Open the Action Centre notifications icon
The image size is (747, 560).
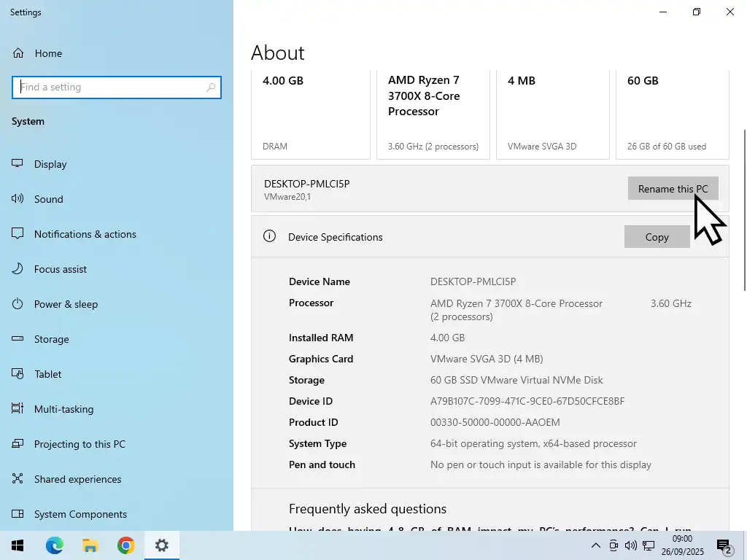click(724, 546)
